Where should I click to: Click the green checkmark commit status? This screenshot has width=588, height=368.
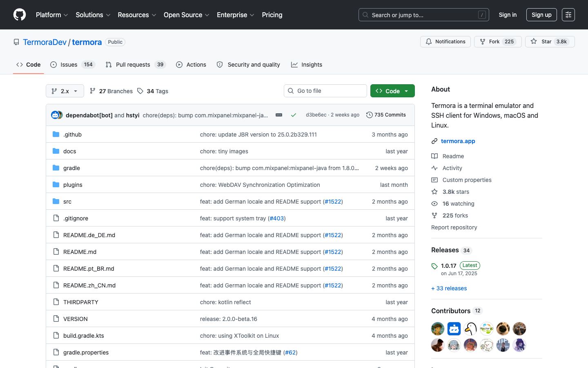pyautogui.click(x=293, y=115)
